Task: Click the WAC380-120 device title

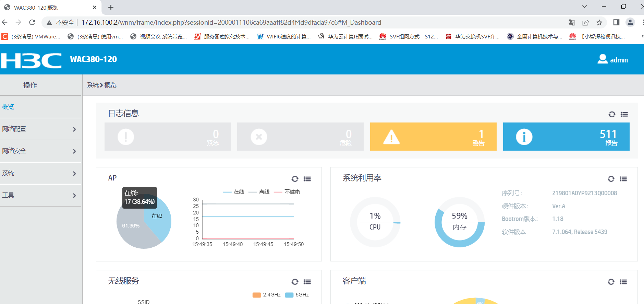Action: point(94,59)
